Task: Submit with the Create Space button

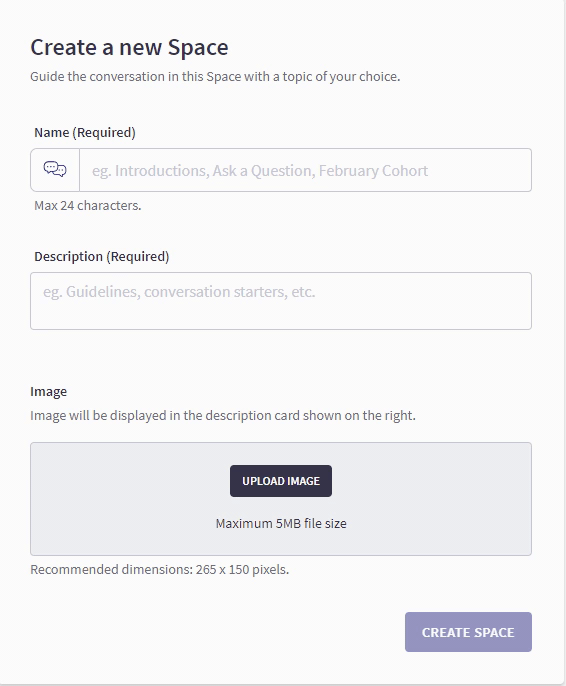Action: pyautogui.click(x=468, y=632)
